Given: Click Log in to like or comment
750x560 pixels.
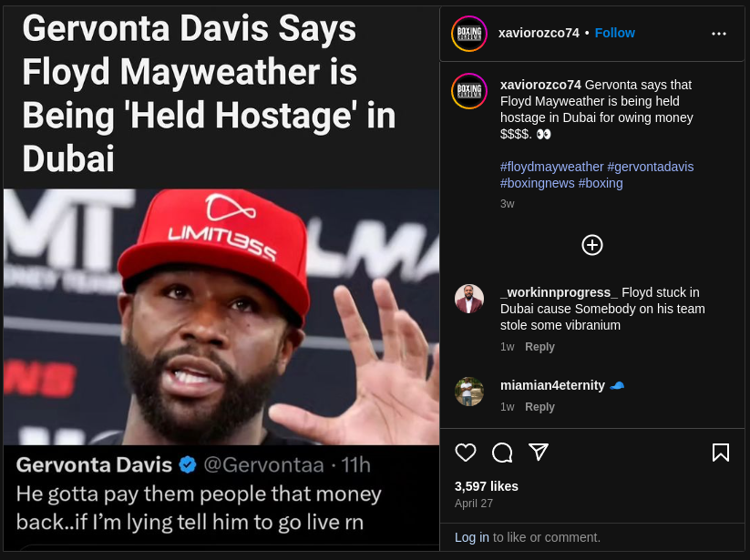Looking at the screenshot, I should click(x=472, y=537).
